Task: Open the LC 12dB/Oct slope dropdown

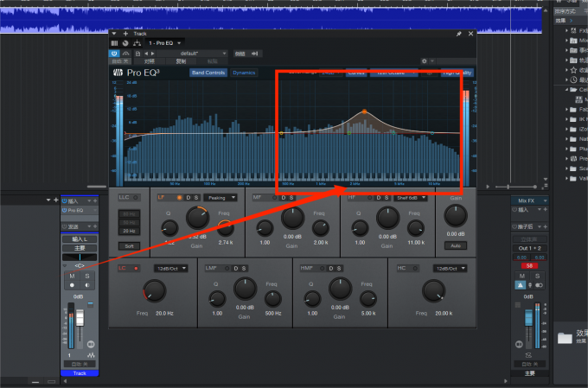Action: tap(171, 269)
